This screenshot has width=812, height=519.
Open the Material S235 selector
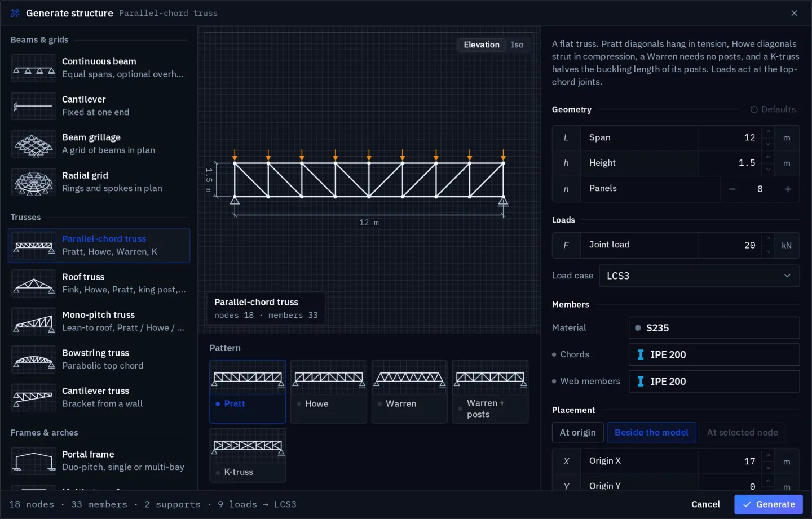[714, 327]
